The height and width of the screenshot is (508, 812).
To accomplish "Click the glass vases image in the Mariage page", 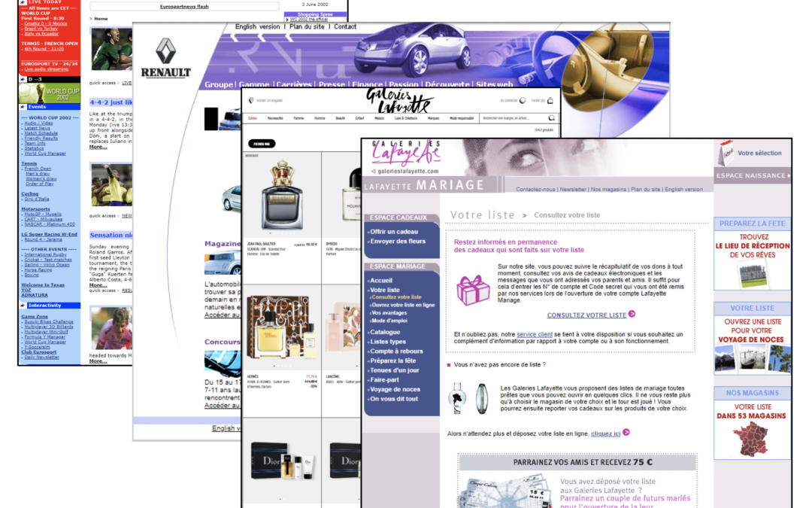I will (x=468, y=398).
